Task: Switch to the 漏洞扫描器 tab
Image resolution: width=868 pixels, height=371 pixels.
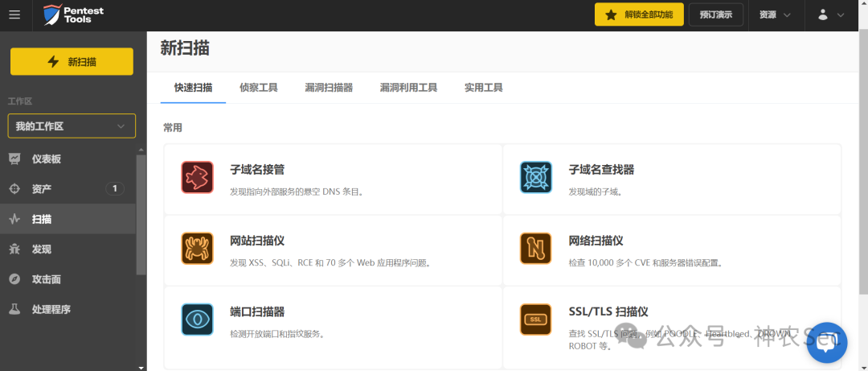Action: click(x=329, y=88)
